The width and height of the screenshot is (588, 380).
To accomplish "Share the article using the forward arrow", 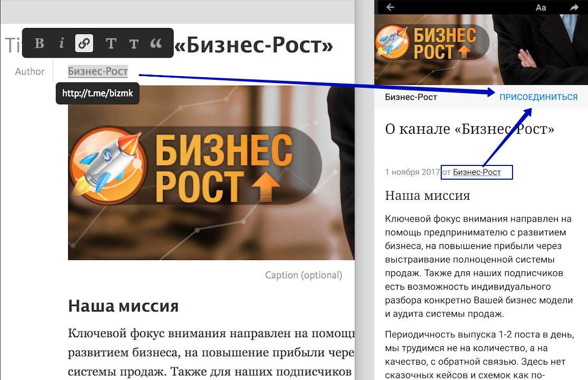I will [x=574, y=7].
